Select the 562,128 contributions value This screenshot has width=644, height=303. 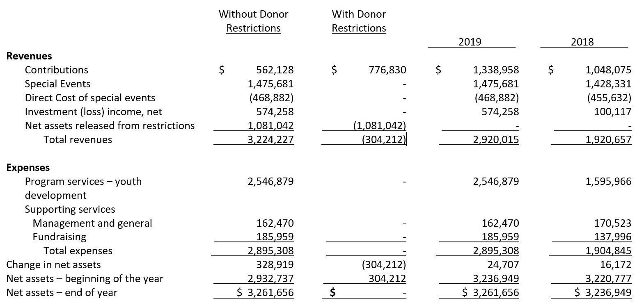(x=275, y=70)
